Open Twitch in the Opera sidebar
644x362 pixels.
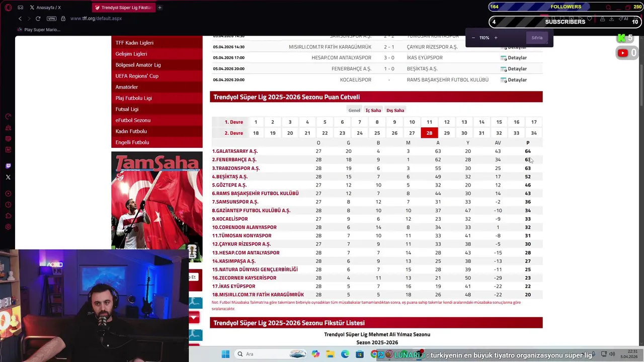click(x=8, y=166)
